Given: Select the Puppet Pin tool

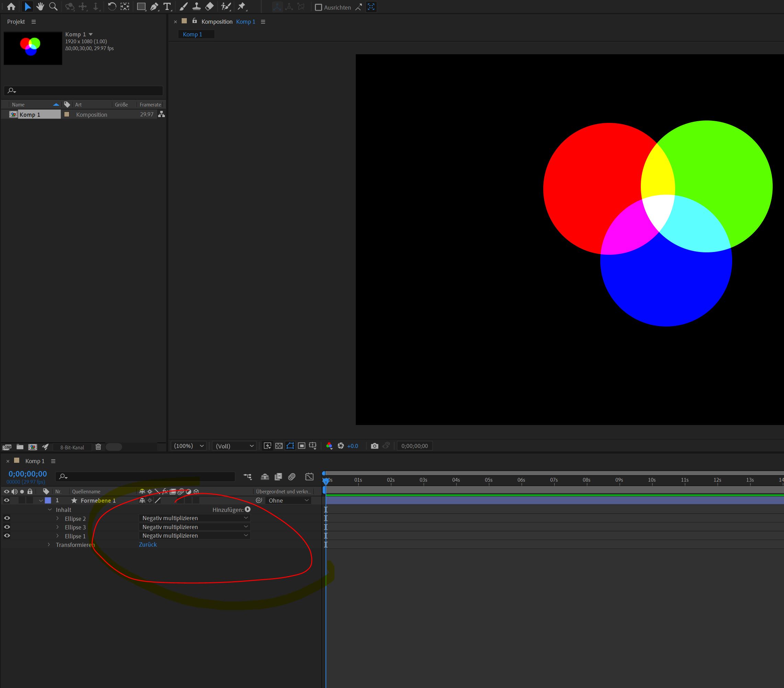Looking at the screenshot, I should [x=242, y=7].
